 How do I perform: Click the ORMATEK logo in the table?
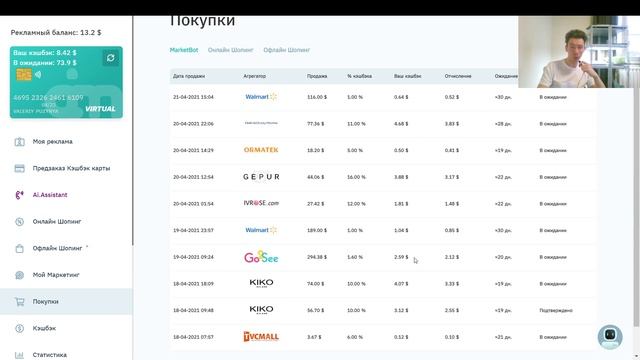coord(261,150)
